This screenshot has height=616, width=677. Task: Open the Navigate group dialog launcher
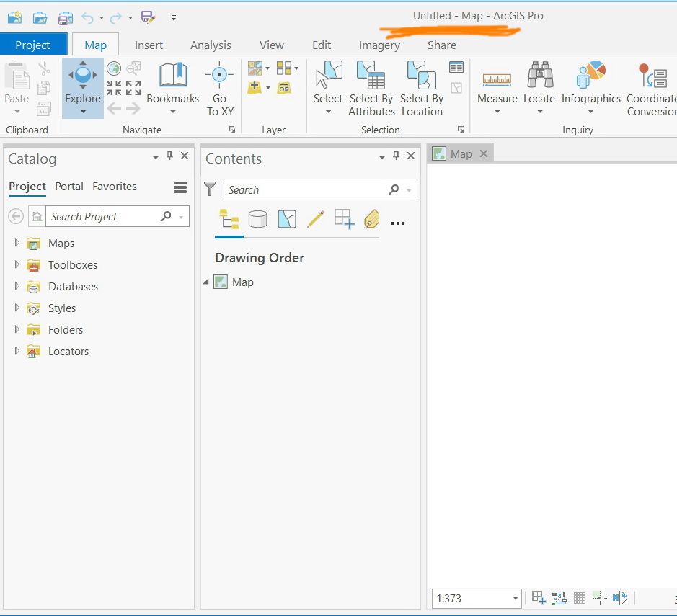[232, 130]
